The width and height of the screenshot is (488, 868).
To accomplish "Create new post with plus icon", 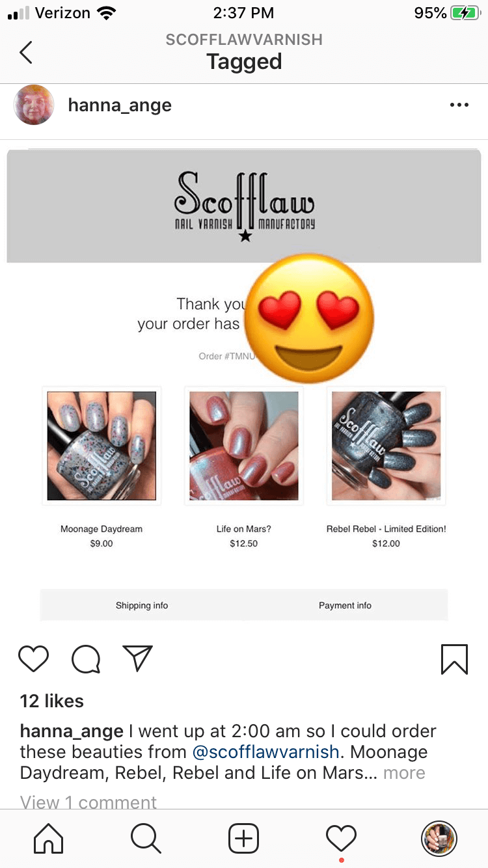I will pos(243,838).
